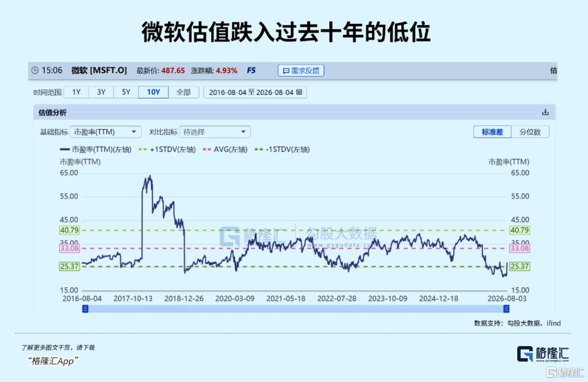Click the 格隆汇 logo at bottom right
The height and width of the screenshot is (382, 588).
pos(543,354)
